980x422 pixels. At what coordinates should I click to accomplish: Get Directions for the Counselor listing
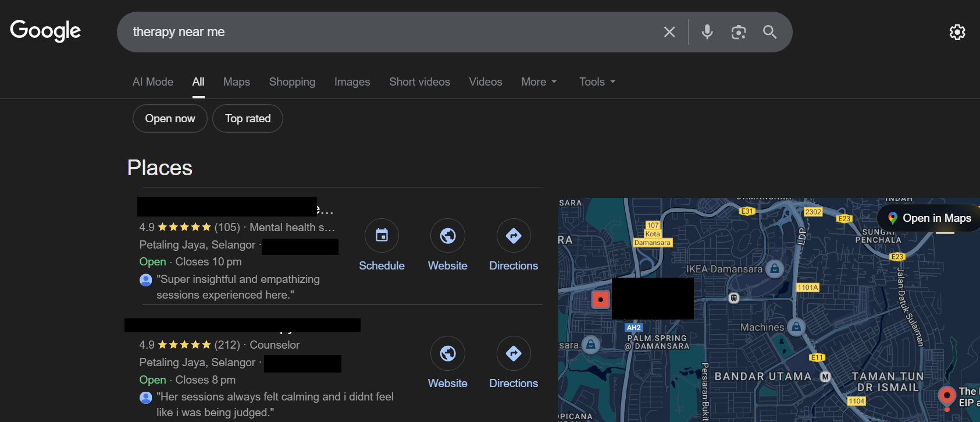click(513, 353)
